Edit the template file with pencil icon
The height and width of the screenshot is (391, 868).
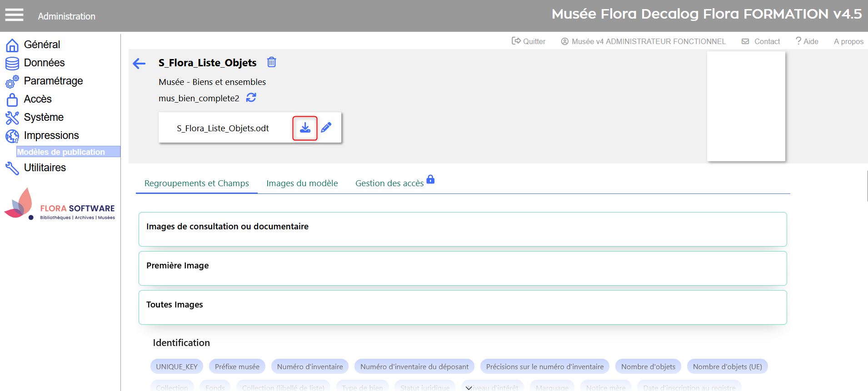(x=326, y=128)
